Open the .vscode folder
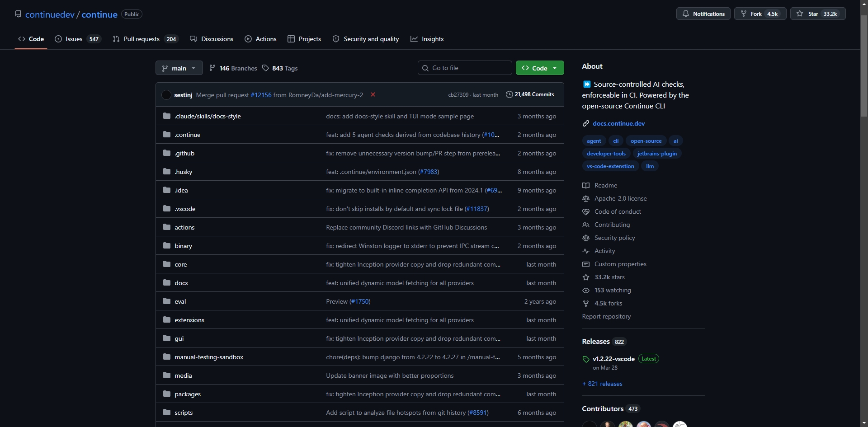This screenshot has width=868, height=427. click(185, 209)
